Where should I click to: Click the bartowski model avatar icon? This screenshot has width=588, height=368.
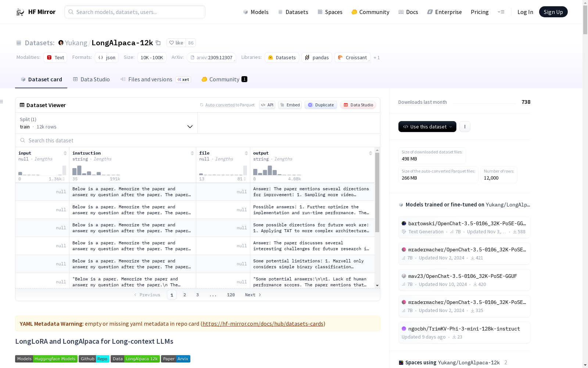click(404, 223)
